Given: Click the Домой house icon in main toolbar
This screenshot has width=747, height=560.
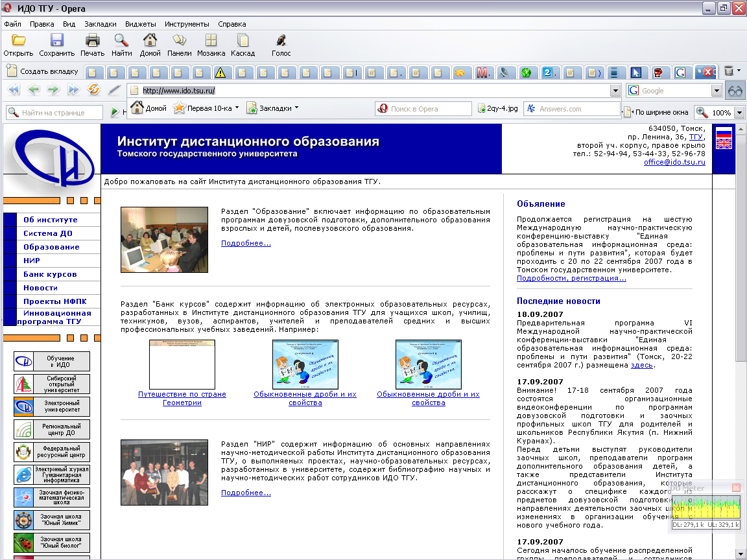Looking at the screenshot, I should [x=150, y=40].
